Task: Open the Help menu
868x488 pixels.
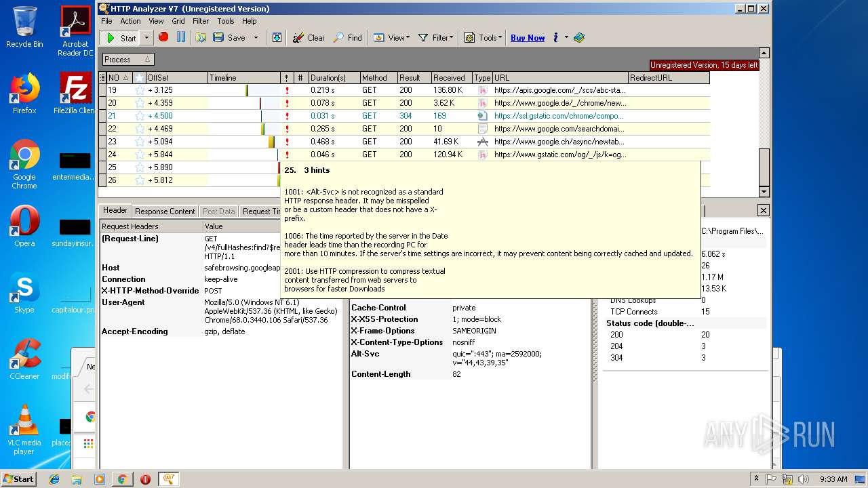Action: pyautogui.click(x=250, y=21)
